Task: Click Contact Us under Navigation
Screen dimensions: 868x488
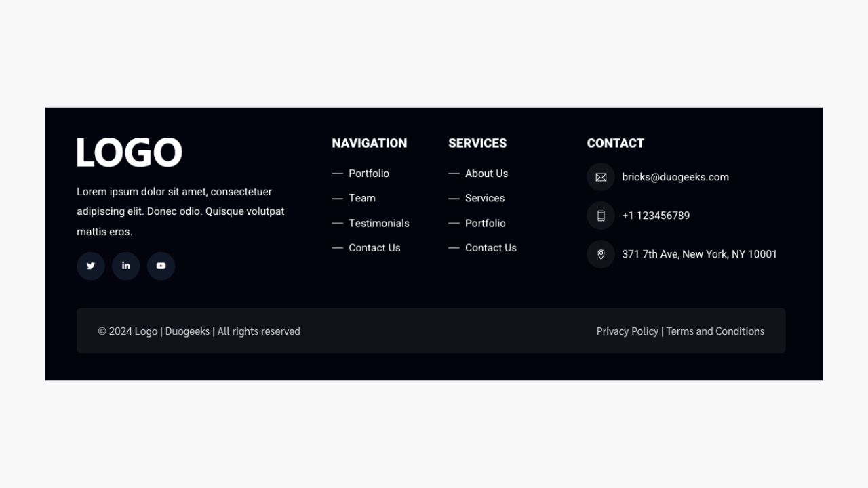Action: click(x=374, y=248)
